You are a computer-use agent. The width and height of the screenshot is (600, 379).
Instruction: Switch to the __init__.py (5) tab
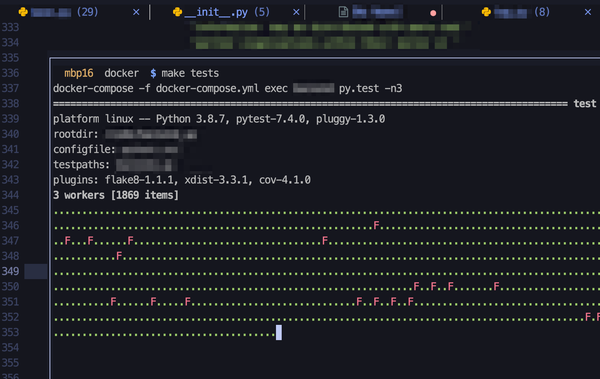tap(227, 12)
